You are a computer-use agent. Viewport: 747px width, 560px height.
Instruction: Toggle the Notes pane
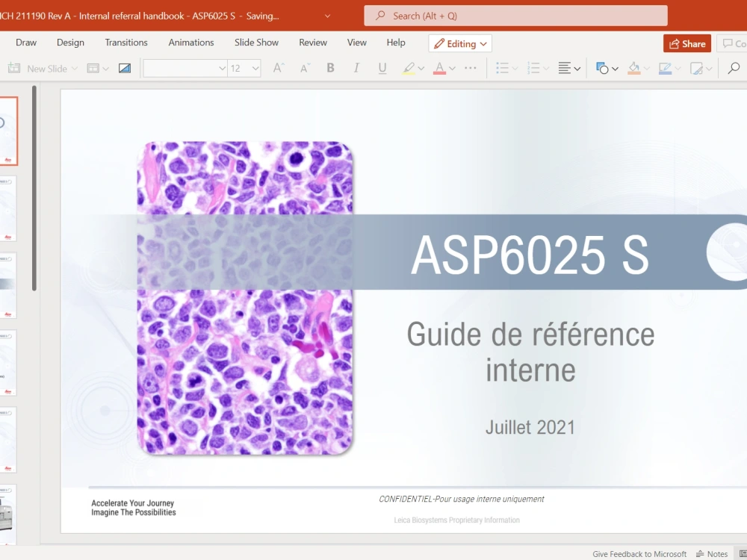coord(712,554)
